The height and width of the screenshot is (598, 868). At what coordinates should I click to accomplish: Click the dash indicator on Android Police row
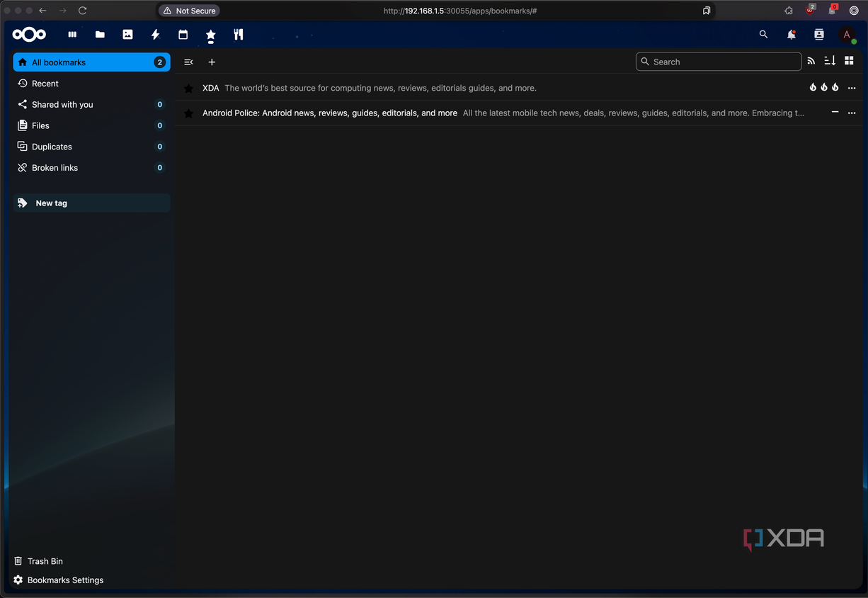(835, 112)
